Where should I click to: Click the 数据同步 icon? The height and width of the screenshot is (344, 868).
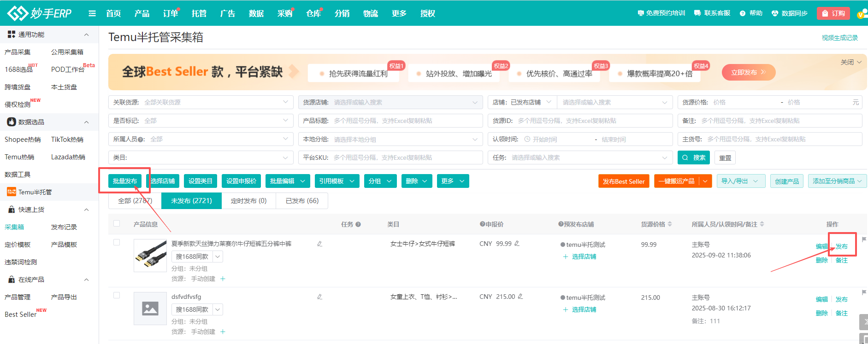tap(775, 13)
